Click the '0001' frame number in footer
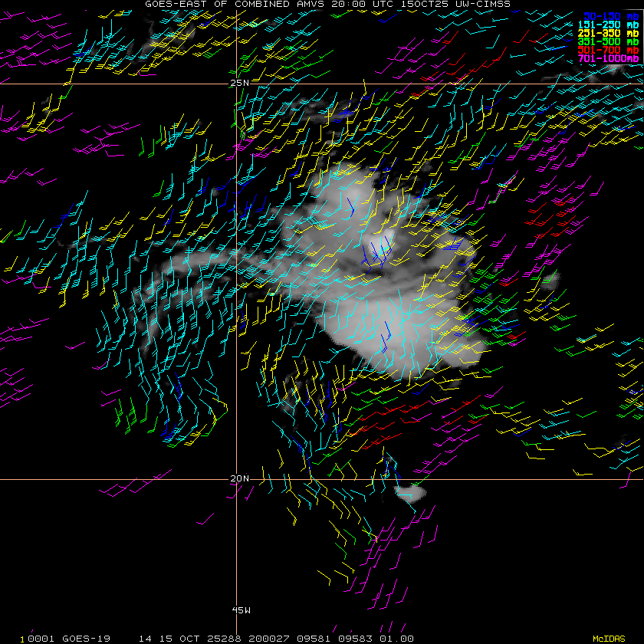This screenshot has width=644, height=644. [41, 639]
